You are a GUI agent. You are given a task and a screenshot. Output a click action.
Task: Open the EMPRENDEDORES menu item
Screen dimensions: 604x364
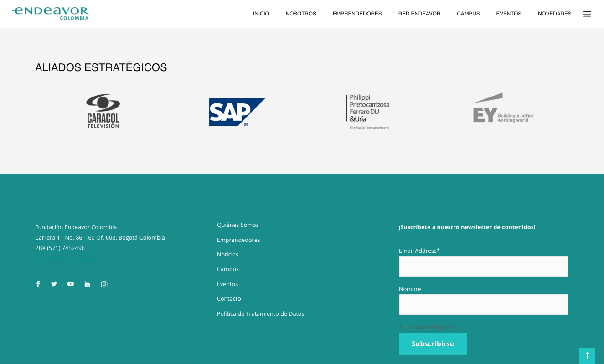(x=357, y=14)
